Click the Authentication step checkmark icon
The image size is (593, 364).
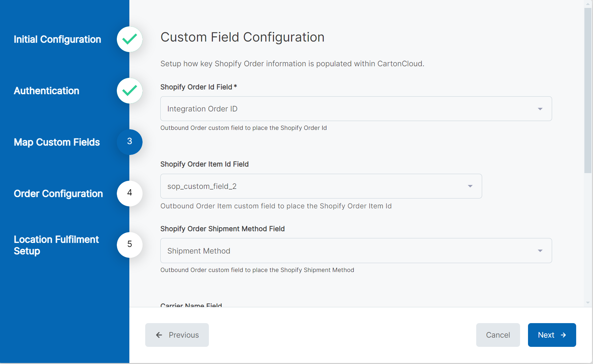pyautogui.click(x=129, y=91)
